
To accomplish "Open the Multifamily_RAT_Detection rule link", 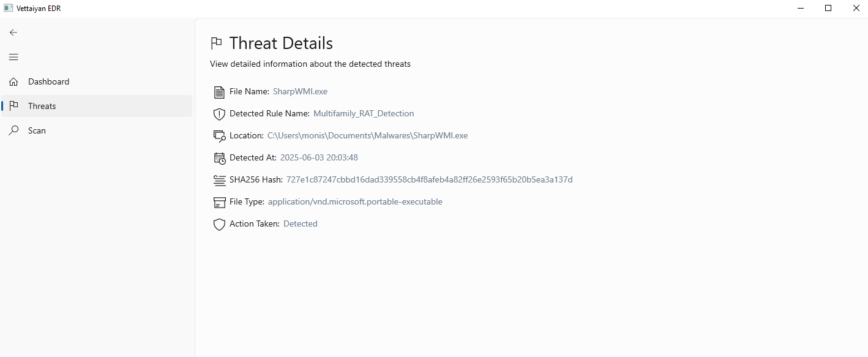I will point(364,113).
